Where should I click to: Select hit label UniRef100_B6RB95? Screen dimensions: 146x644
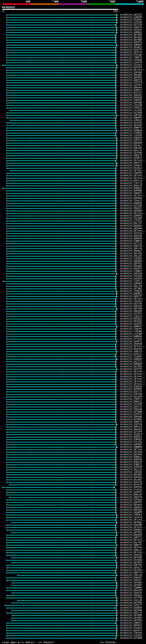click(131, 364)
